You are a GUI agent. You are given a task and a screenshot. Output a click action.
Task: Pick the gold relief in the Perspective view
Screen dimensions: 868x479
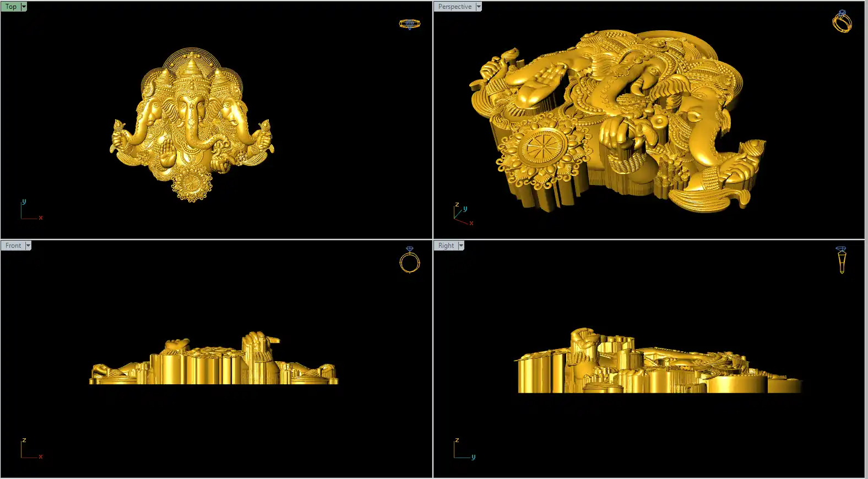617,121
